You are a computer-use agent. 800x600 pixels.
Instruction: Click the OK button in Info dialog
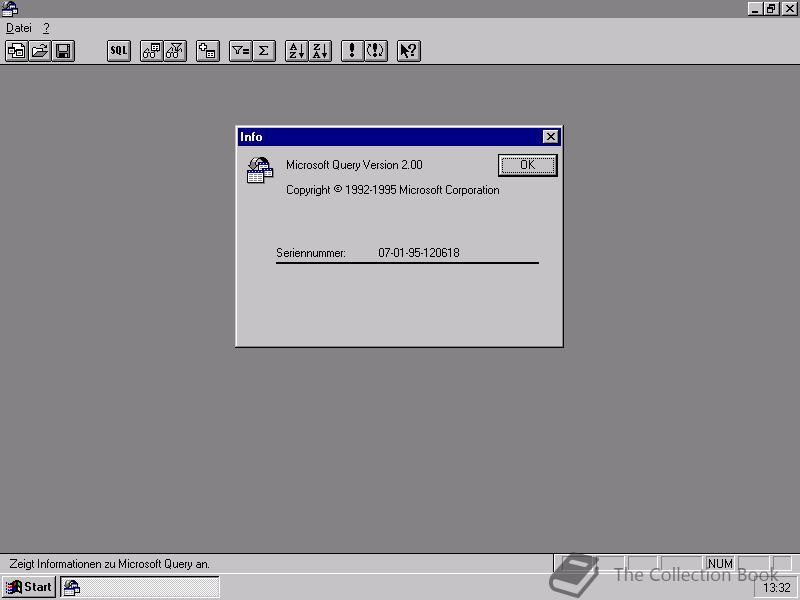click(x=528, y=165)
